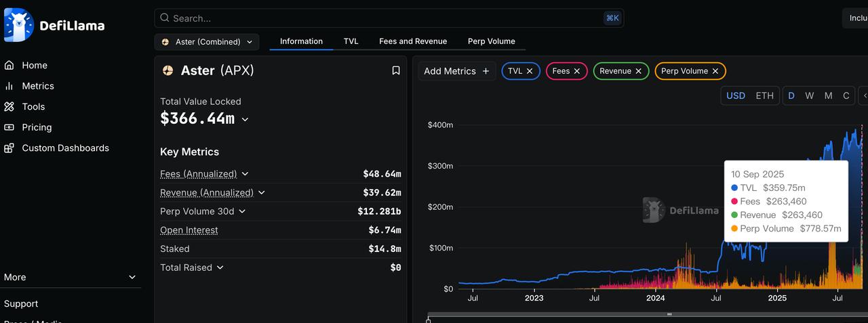Open the Support link
The image size is (868, 323).
point(21,304)
